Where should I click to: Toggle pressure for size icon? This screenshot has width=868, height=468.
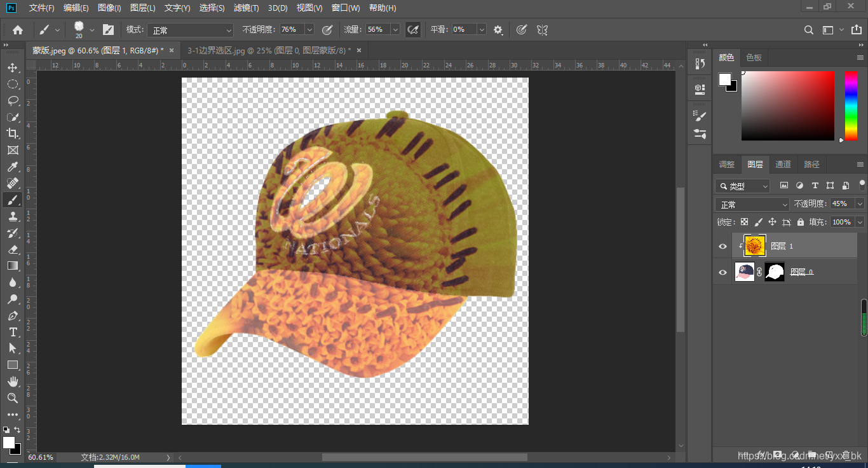[521, 30]
